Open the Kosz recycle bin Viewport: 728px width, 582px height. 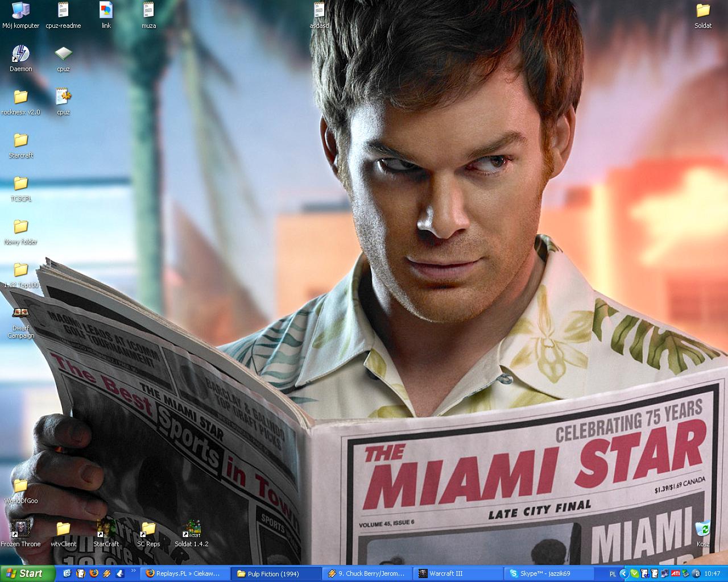point(703,529)
